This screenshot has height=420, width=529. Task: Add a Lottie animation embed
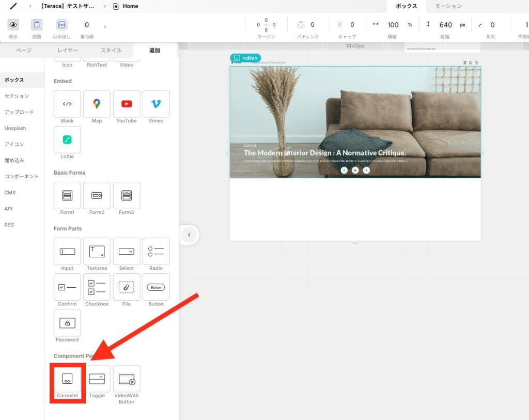click(x=67, y=139)
